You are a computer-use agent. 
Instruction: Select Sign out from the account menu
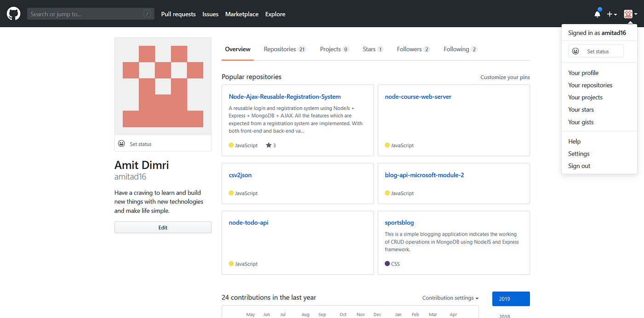[x=579, y=166]
